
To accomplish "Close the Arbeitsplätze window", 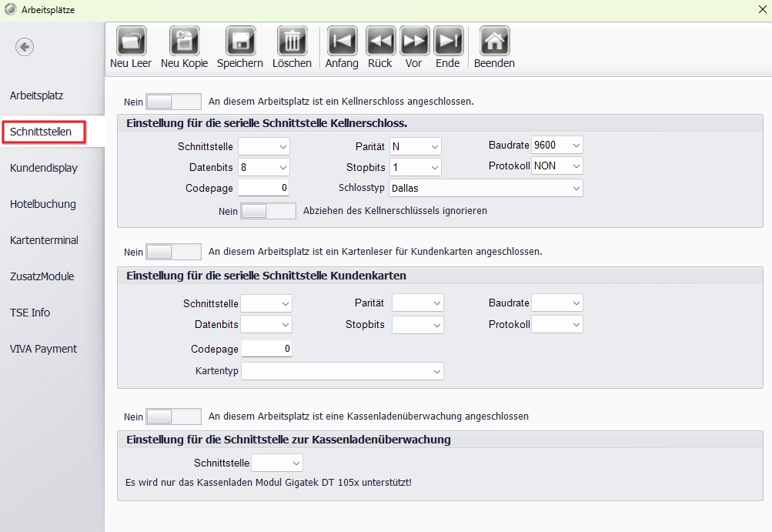I will point(762,10).
